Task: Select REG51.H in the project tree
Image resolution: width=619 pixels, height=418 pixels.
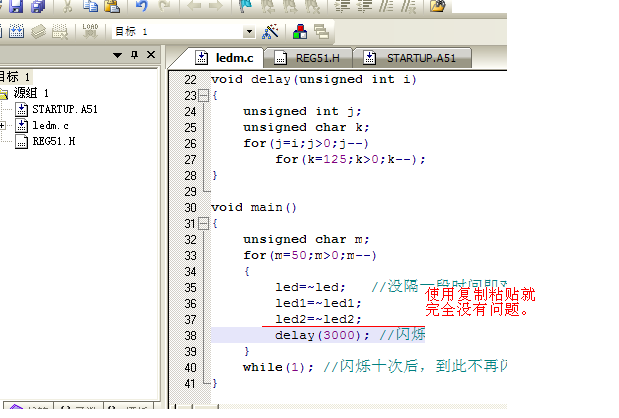Action: [x=54, y=141]
